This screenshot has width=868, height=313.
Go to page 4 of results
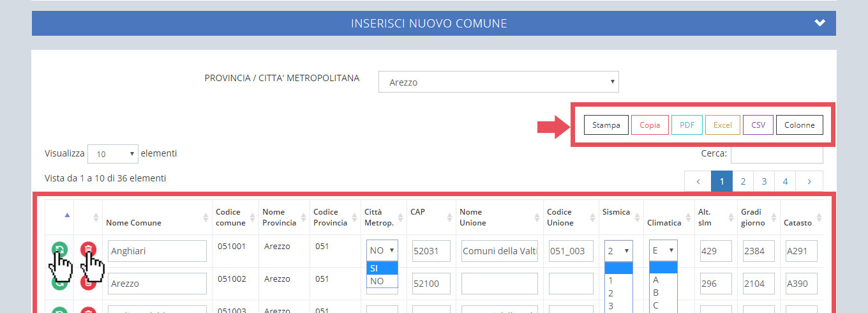click(x=785, y=181)
